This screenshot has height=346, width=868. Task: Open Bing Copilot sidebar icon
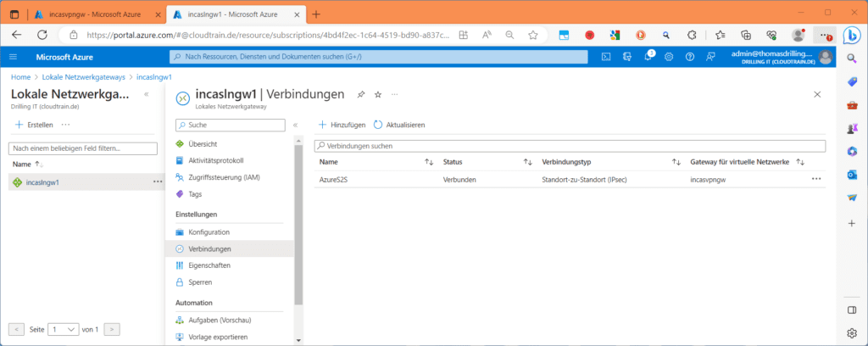pos(851,36)
